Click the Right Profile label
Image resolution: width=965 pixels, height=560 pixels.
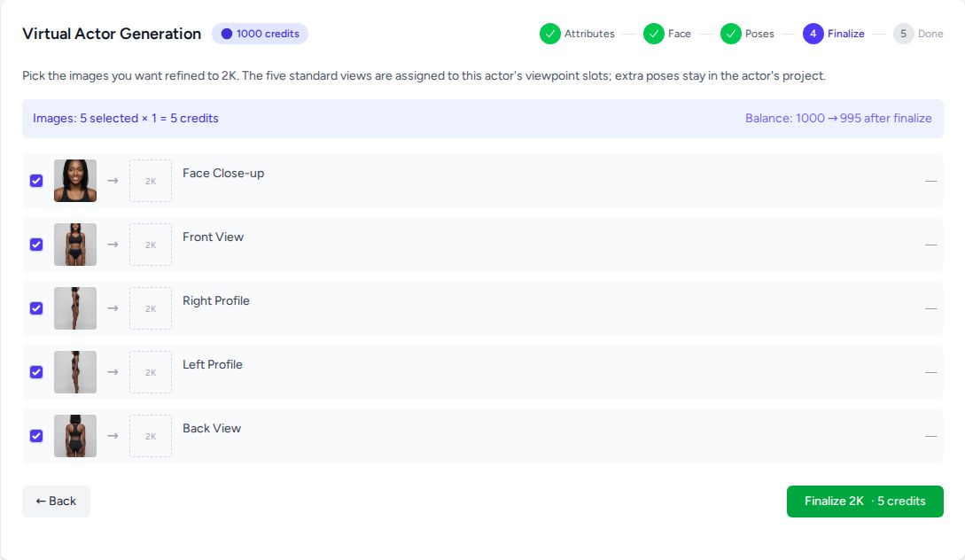216,301
